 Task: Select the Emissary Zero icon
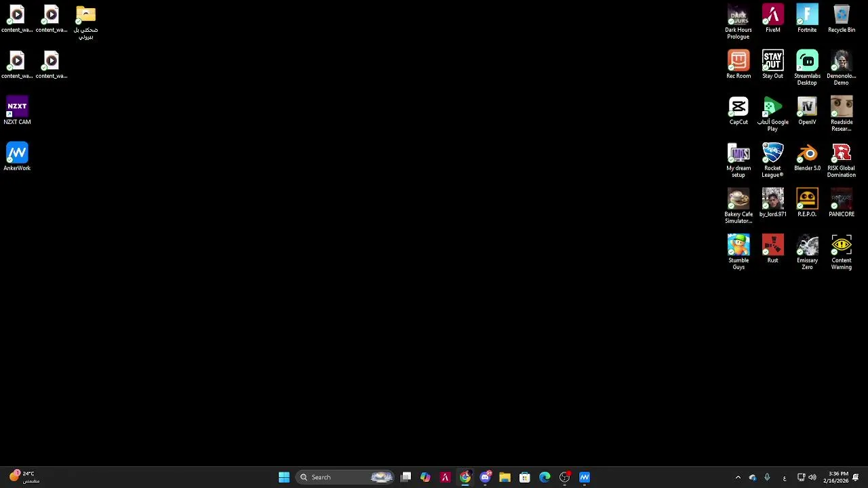tap(807, 252)
